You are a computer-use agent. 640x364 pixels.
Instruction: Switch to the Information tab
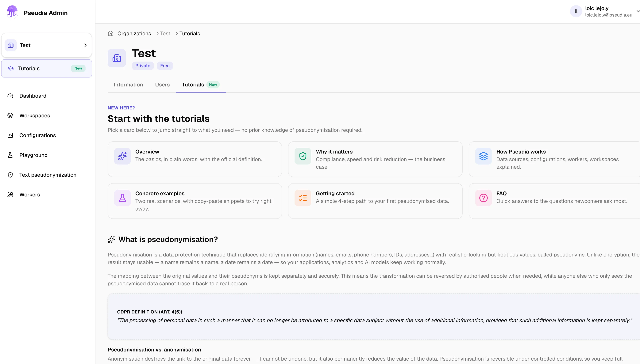pos(128,85)
